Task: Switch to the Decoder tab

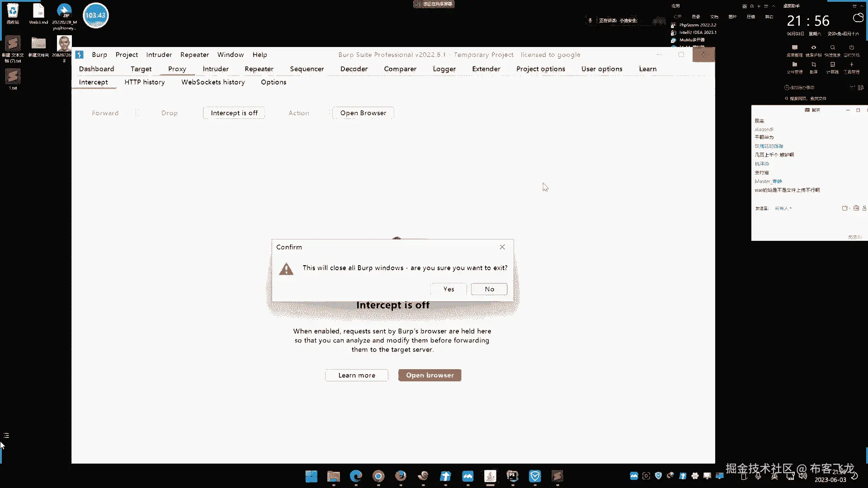Action: 354,69
